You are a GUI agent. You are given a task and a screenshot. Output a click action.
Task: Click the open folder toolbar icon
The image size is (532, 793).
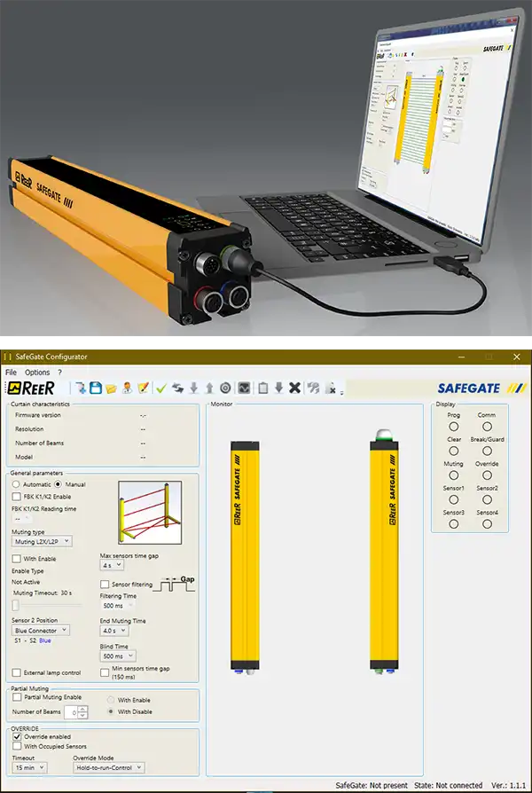pyautogui.click(x=111, y=388)
